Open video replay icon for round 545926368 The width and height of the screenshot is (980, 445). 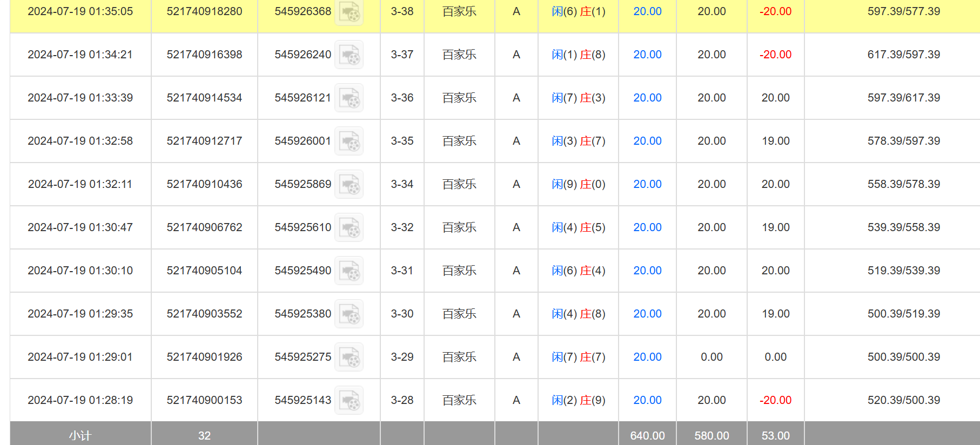[349, 12]
